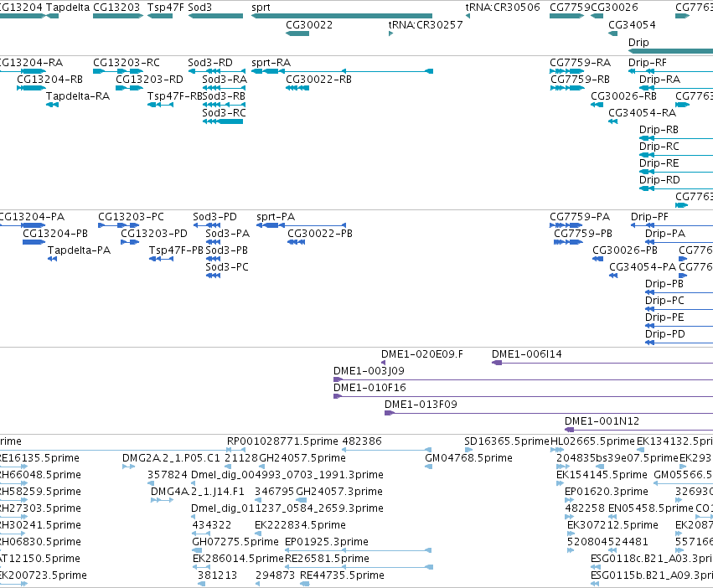Click EST GH24057.5prime label

302,458
